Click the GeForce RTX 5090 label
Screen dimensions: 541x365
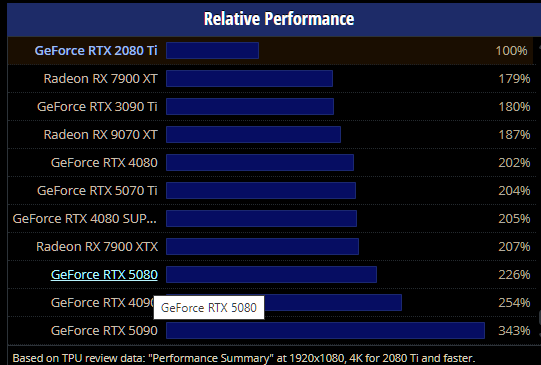(x=104, y=331)
